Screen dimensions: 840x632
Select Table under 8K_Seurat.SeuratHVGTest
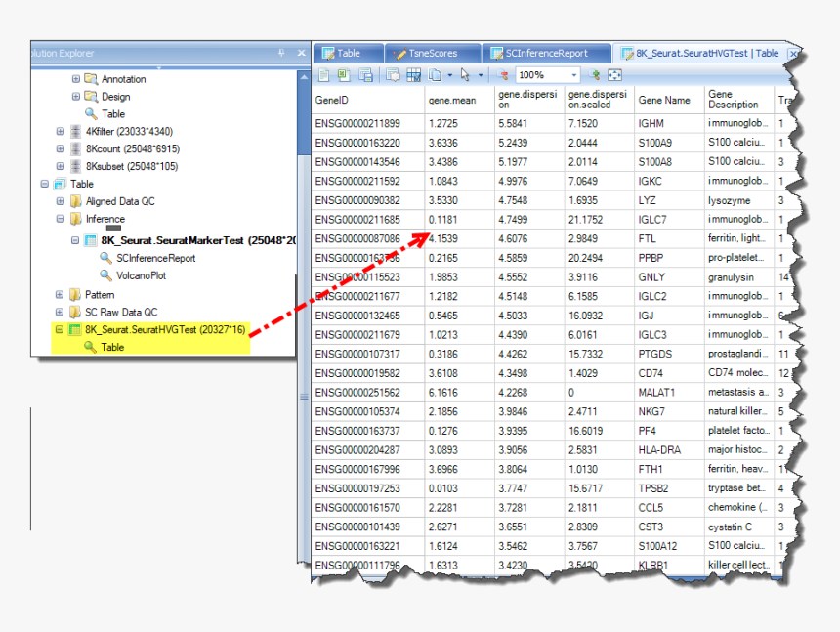112,347
